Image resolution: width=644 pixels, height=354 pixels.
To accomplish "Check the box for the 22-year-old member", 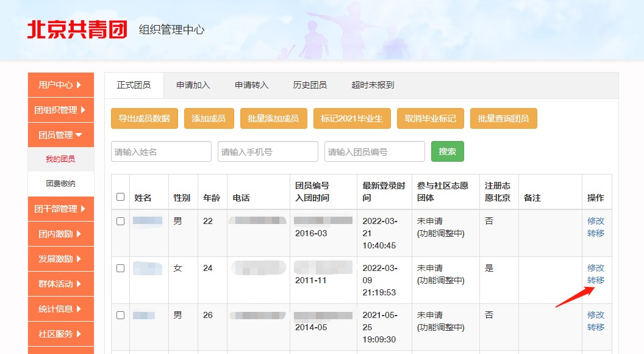I will tap(120, 221).
